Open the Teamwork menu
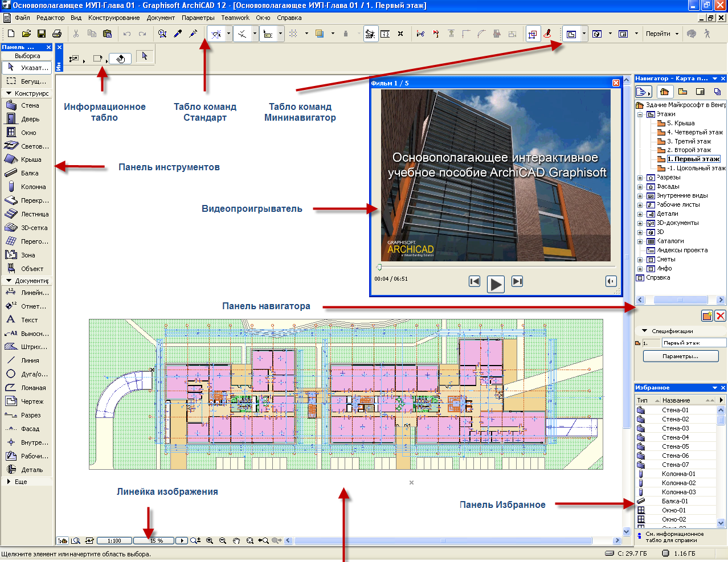Viewport: 728px width, 562px height. click(x=235, y=18)
